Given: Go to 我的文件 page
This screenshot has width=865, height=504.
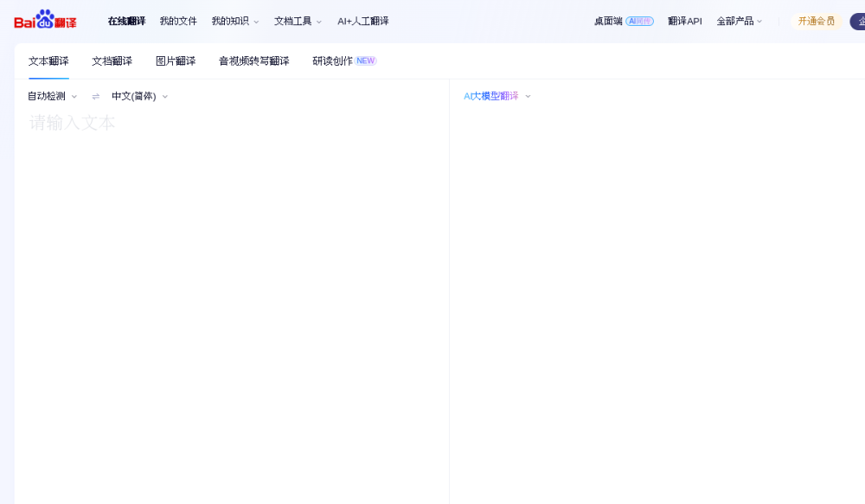Looking at the screenshot, I should [178, 21].
